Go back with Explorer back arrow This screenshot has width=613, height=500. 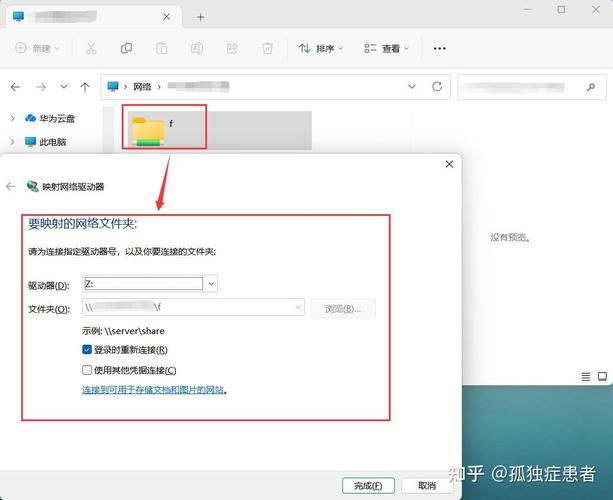click(x=15, y=87)
